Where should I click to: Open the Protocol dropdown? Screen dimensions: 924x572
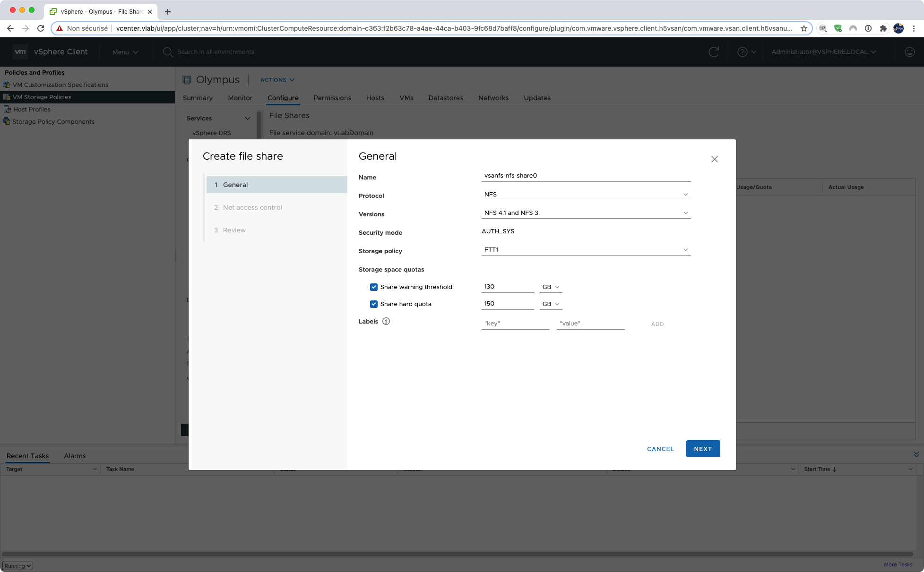[x=586, y=195]
